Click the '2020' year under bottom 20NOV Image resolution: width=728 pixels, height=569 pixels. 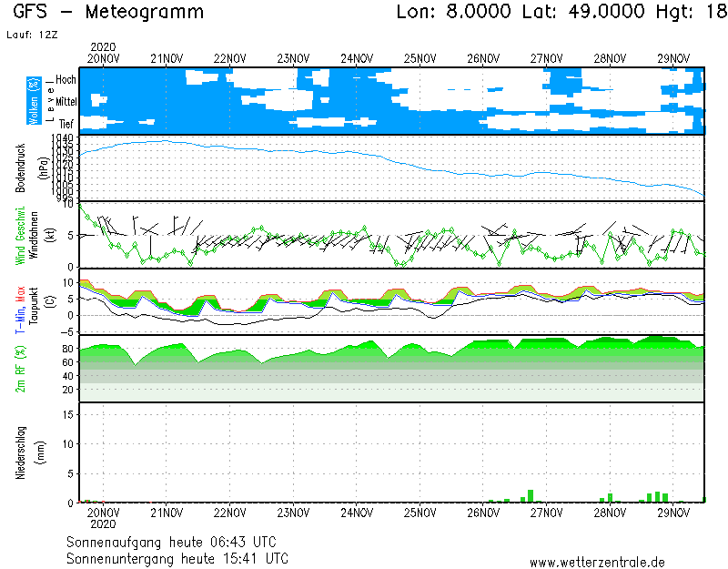(x=103, y=524)
